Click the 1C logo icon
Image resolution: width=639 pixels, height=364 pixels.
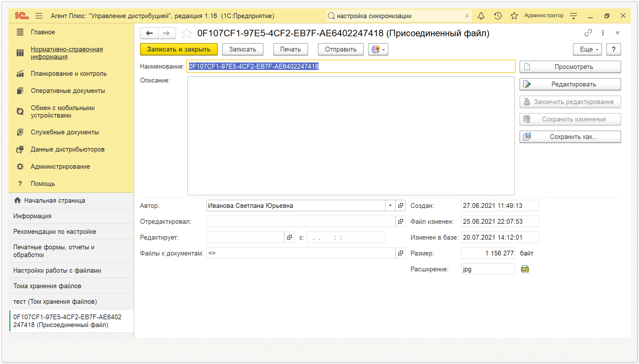point(22,16)
